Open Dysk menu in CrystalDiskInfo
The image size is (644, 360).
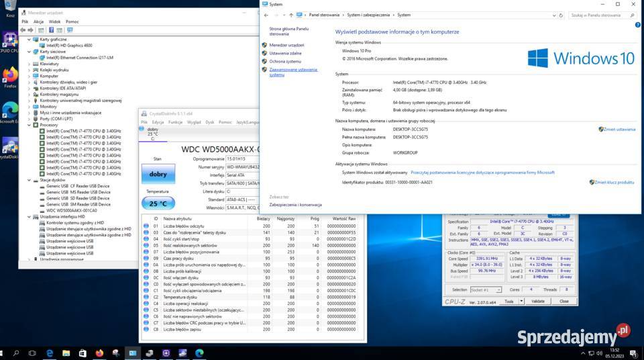[210, 122]
